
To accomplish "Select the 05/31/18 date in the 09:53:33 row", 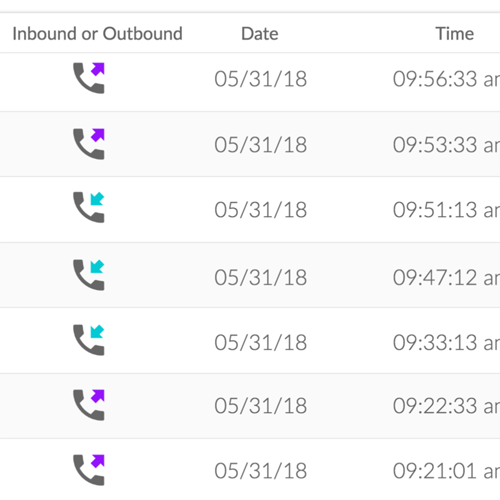I will 261,145.
